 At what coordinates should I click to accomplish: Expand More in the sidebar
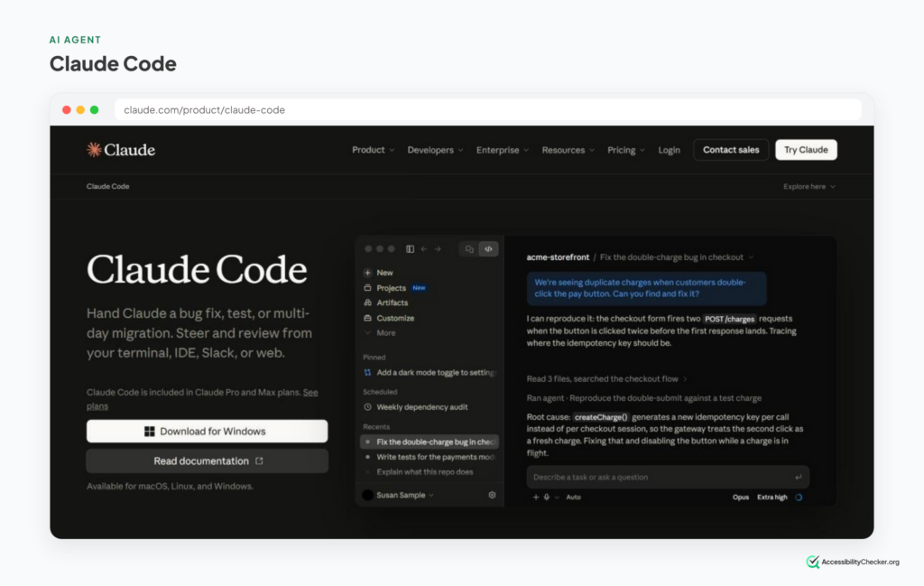(x=380, y=333)
